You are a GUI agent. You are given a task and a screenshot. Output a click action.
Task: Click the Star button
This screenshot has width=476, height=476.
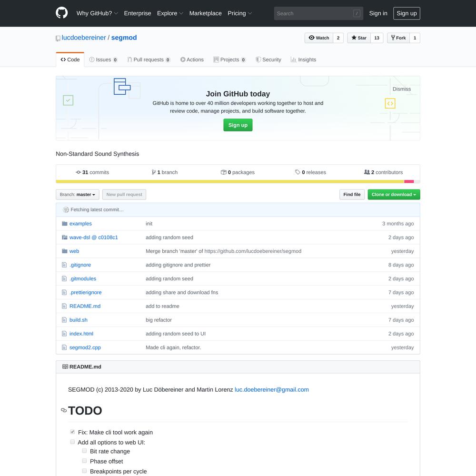point(359,38)
